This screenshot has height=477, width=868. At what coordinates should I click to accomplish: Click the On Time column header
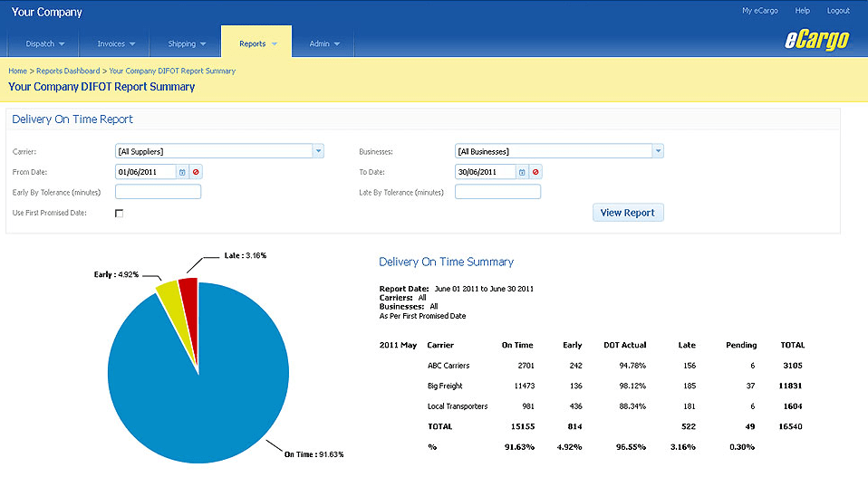point(517,345)
